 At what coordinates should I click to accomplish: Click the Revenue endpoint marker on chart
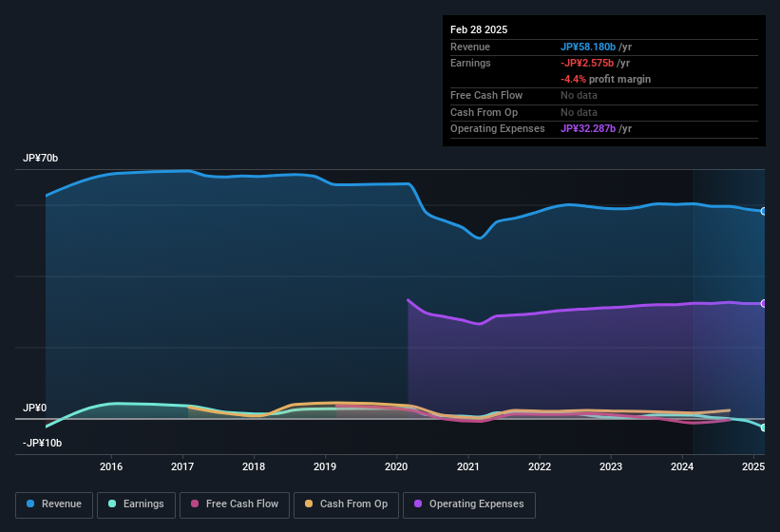(x=764, y=211)
